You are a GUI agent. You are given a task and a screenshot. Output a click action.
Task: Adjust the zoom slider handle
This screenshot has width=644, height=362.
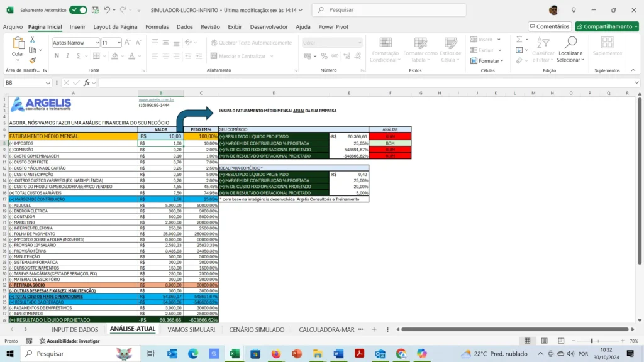point(591,341)
